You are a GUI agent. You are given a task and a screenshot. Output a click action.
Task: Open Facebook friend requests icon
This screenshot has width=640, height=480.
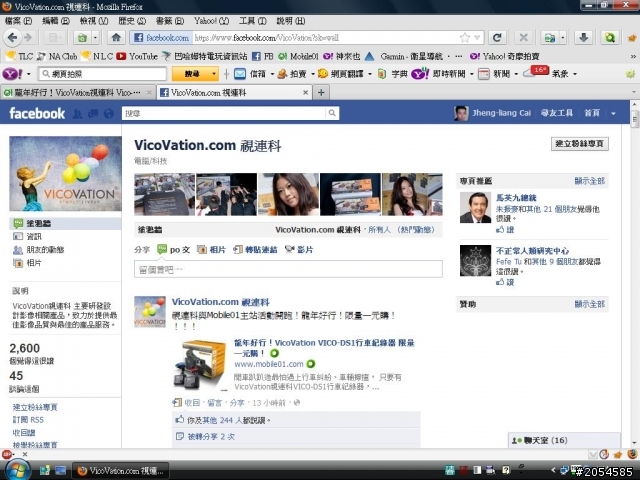77,113
